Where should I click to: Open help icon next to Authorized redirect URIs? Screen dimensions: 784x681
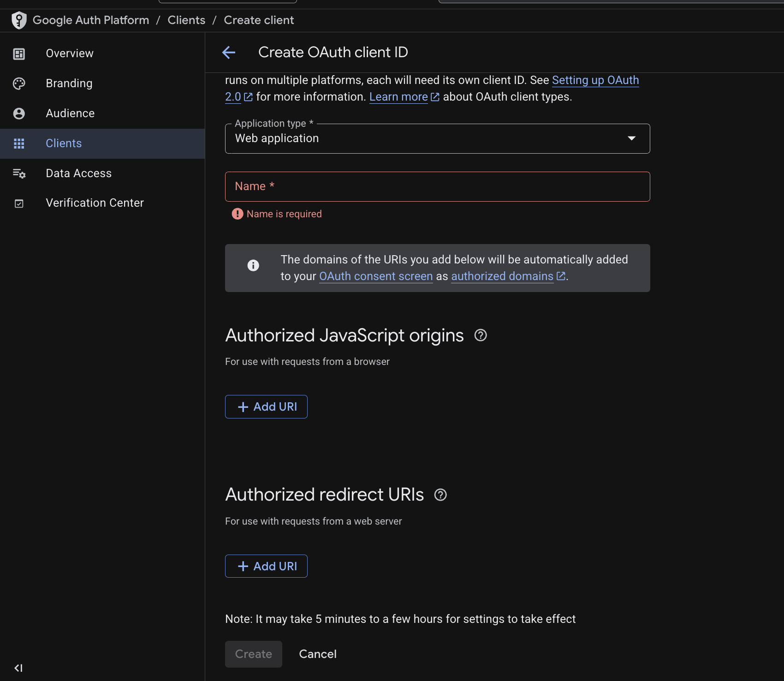point(440,495)
